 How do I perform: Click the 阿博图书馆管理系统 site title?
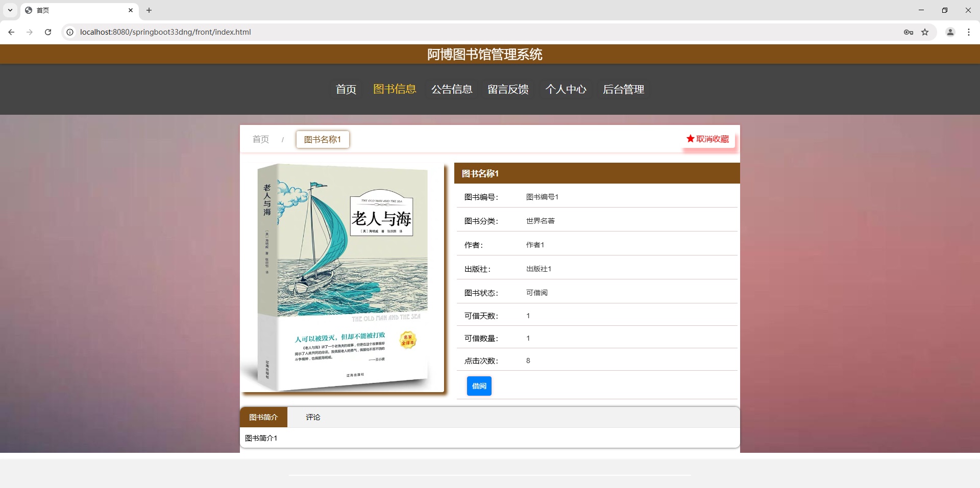pyautogui.click(x=485, y=54)
